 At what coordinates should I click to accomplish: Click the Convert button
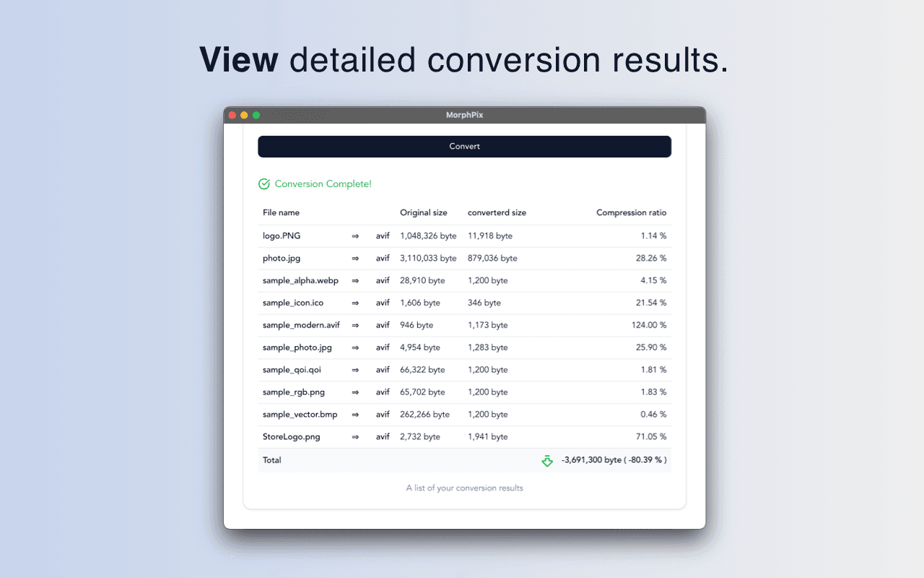pyautogui.click(x=464, y=146)
